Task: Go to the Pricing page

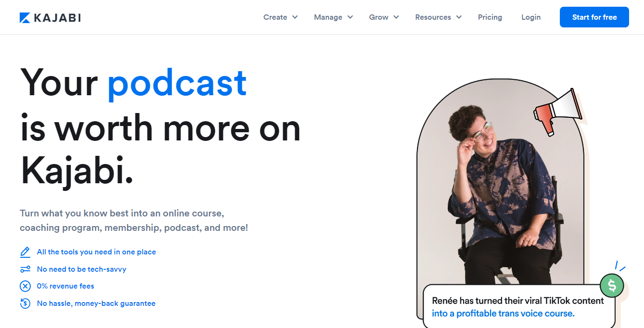Action: click(490, 17)
